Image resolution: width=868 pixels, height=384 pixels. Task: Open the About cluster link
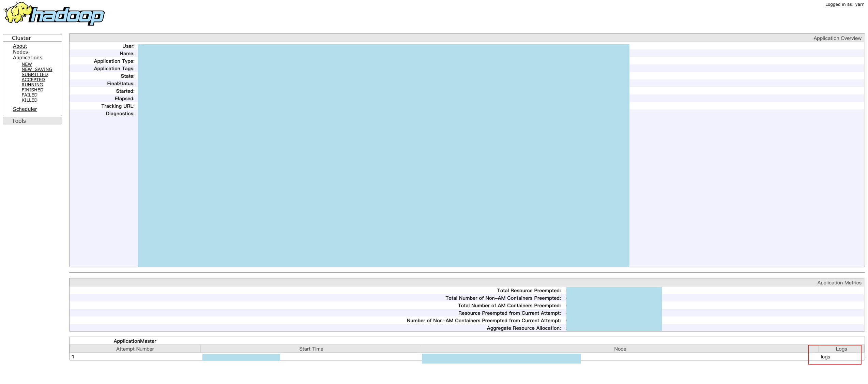[20, 46]
